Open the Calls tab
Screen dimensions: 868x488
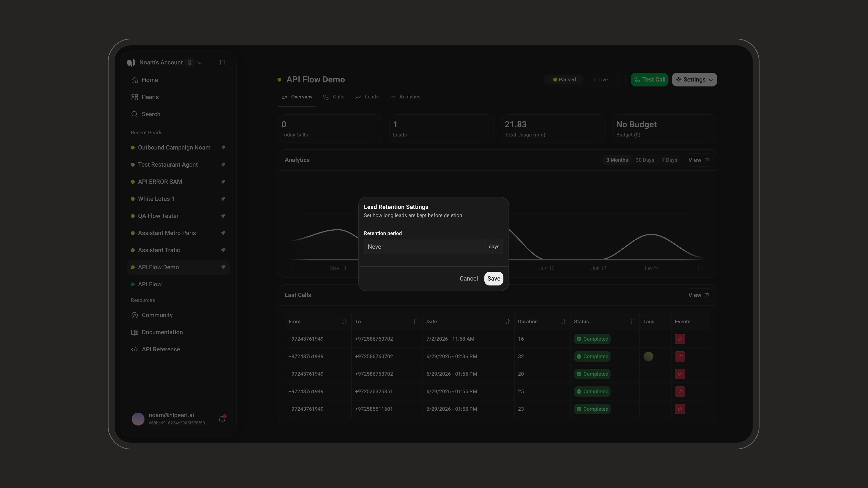coord(334,97)
